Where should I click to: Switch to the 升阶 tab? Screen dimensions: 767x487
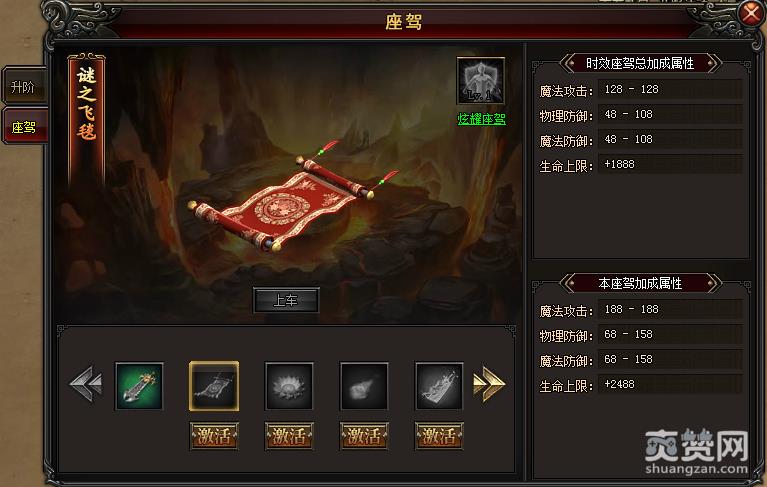[x=23, y=87]
